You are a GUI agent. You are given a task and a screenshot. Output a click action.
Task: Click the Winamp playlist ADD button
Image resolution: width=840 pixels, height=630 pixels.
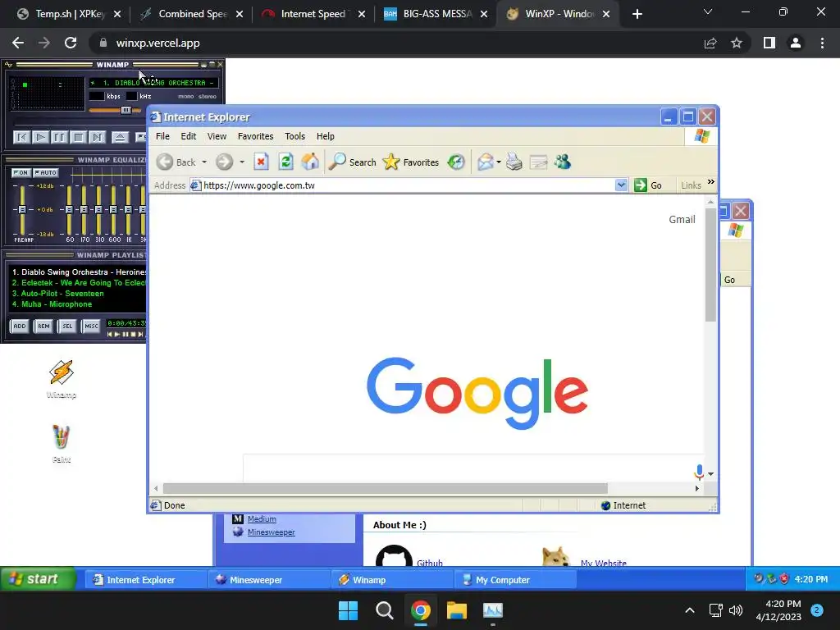pyautogui.click(x=20, y=326)
